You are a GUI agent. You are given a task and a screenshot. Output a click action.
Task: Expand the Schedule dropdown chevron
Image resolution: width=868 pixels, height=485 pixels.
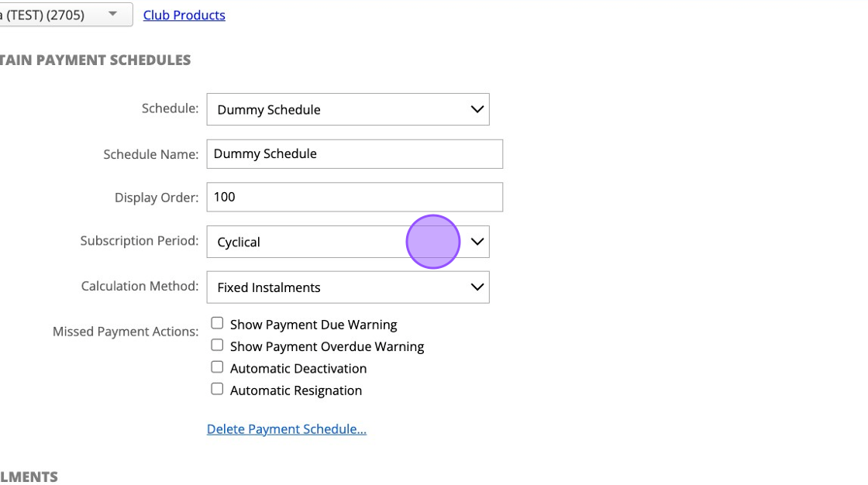point(477,109)
